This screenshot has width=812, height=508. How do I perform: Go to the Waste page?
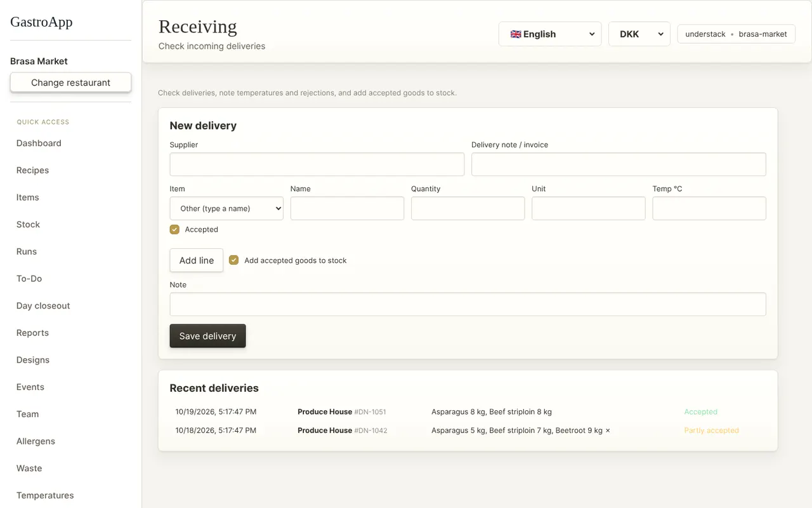[29, 468]
